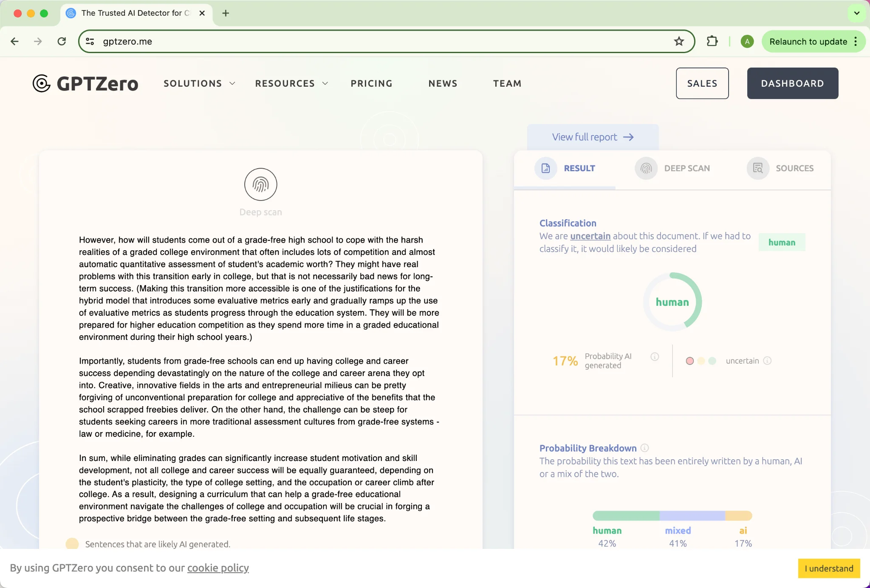Click the human circular gauge
The width and height of the screenshot is (870, 588).
[x=672, y=302]
